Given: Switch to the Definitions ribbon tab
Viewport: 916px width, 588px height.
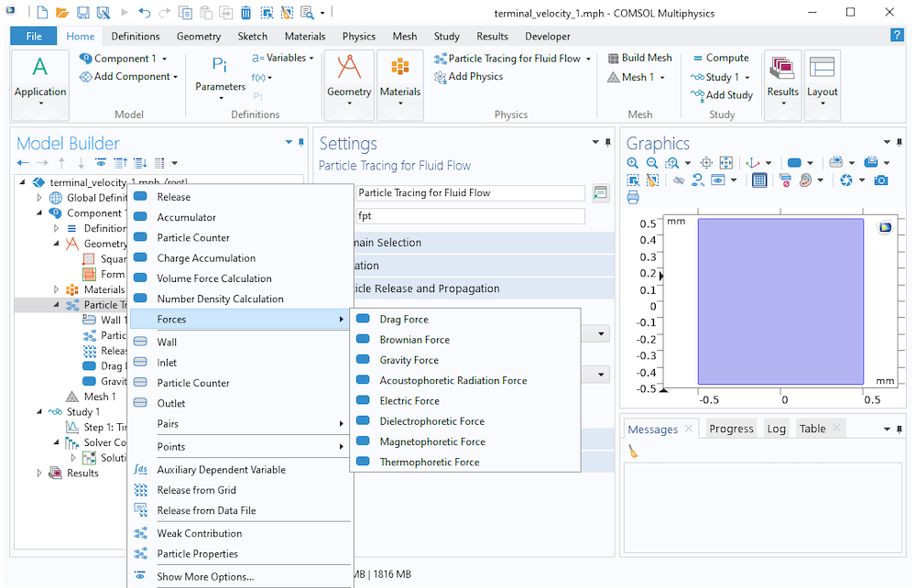Looking at the screenshot, I should click(x=136, y=37).
